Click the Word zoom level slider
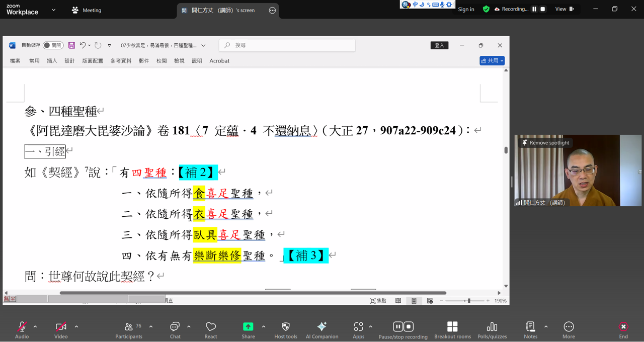This screenshot has width=644, height=342. (x=468, y=301)
